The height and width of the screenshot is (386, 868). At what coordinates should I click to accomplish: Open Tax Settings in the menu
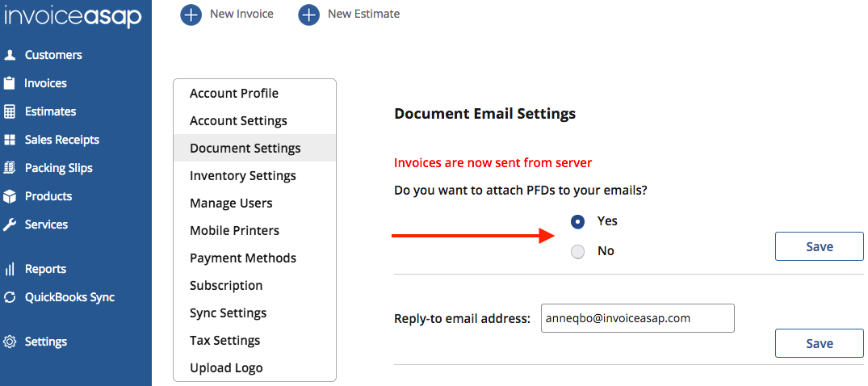tap(224, 341)
